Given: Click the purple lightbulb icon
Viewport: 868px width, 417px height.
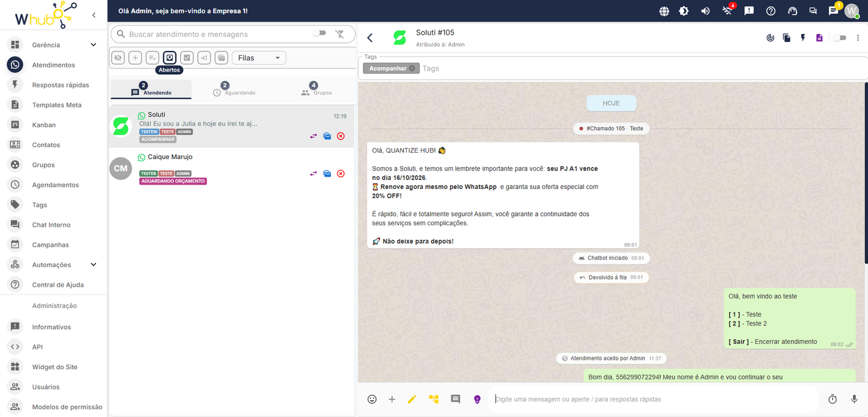Looking at the screenshot, I should click(x=477, y=399).
